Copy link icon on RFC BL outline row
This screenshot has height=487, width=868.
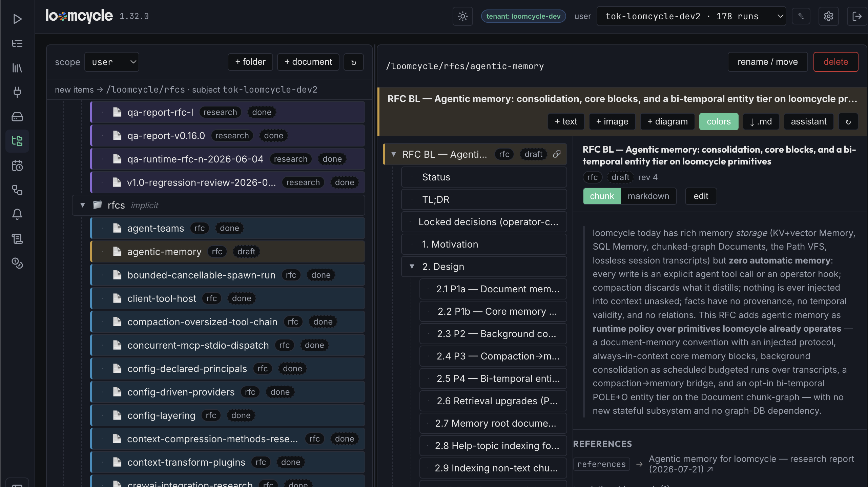pos(557,154)
